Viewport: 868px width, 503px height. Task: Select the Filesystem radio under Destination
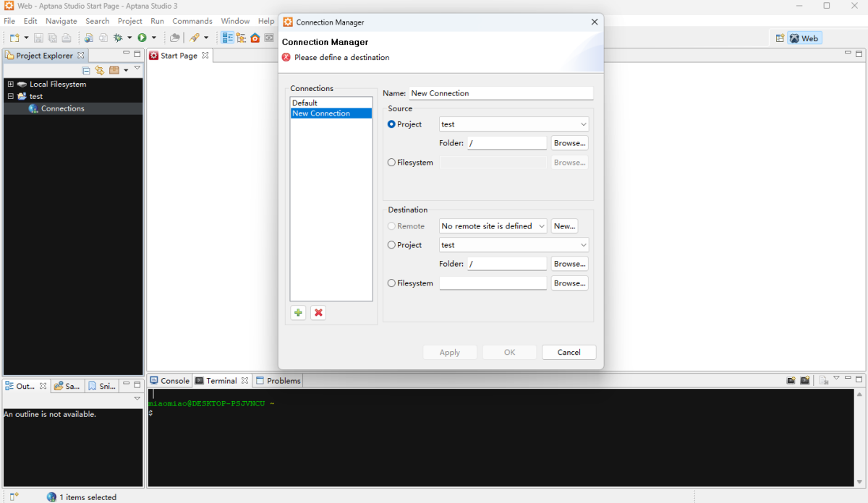pos(391,283)
